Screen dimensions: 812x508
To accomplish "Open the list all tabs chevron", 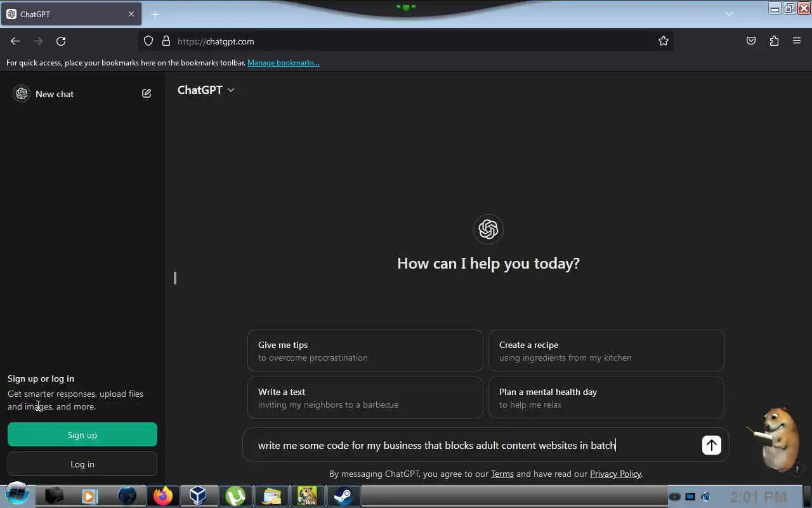I will pos(730,14).
